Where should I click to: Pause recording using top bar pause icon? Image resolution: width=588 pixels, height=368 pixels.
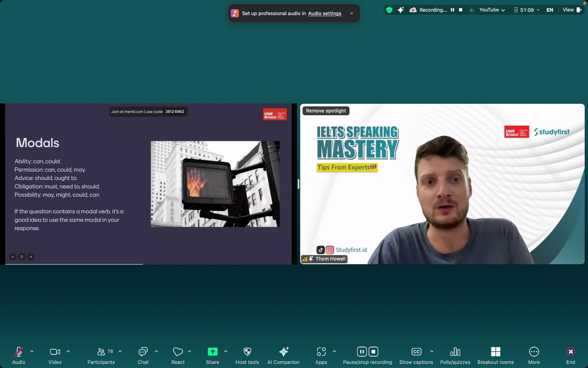(452, 10)
